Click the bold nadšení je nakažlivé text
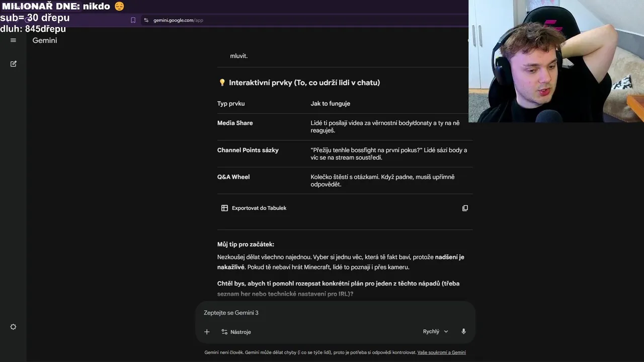The image size is (644, 362). coord(341,262)
